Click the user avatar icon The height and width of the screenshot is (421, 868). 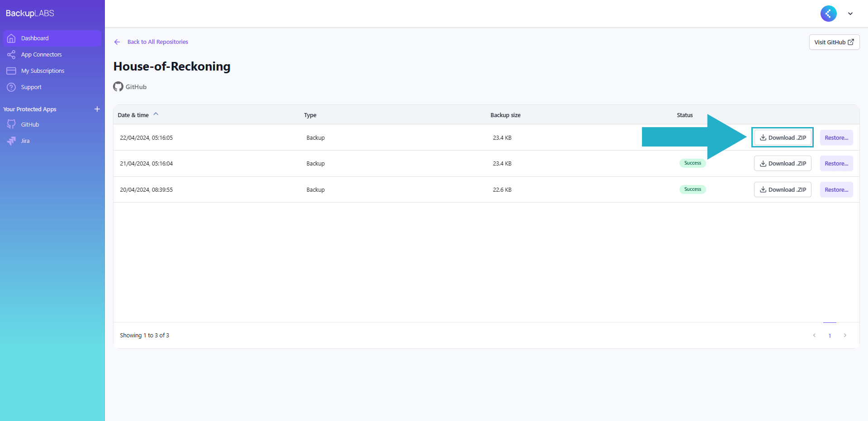click(x=828, y=14)
